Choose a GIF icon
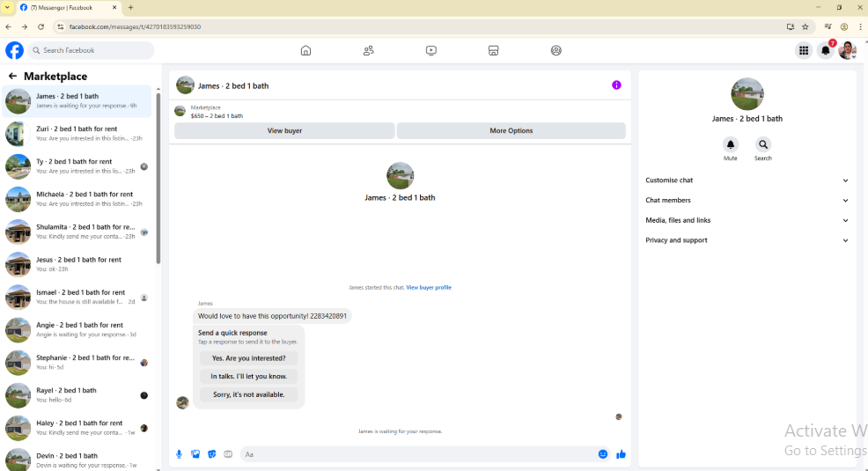 tap(228, 454)
